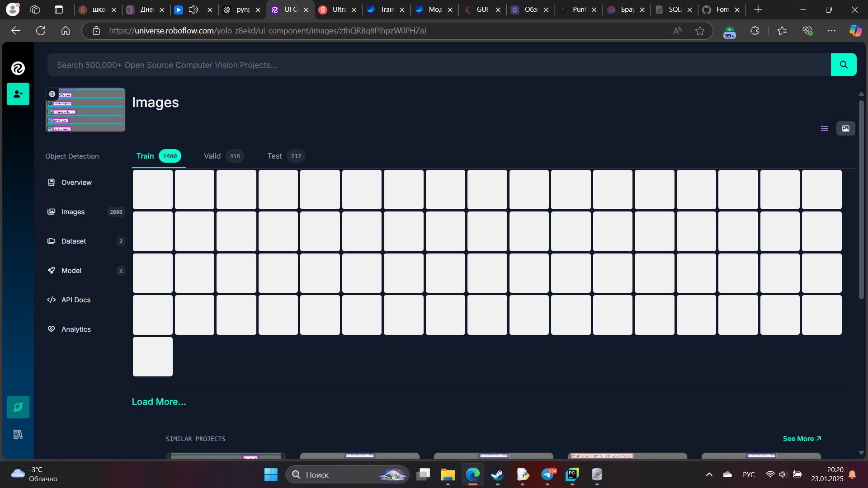Open API Docs code icon
Screen dimensions: 868x488
(51, 300)
